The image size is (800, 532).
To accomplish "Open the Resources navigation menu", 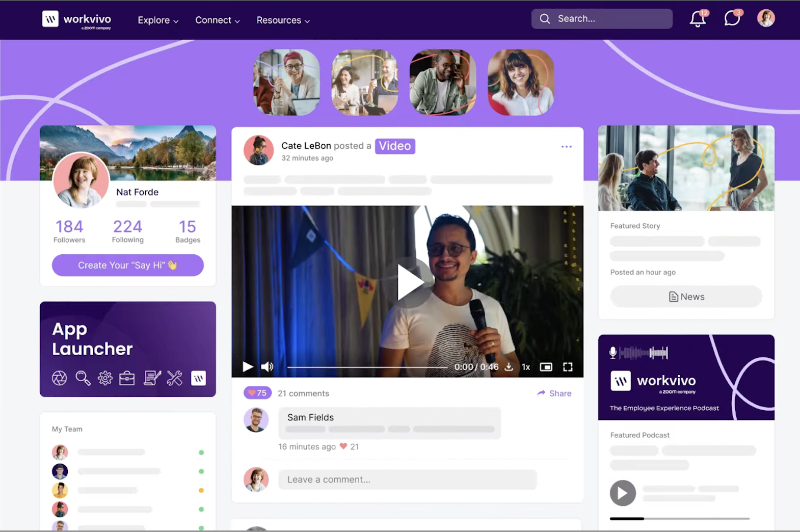I will pyautogui.click(x=283, y=20).
